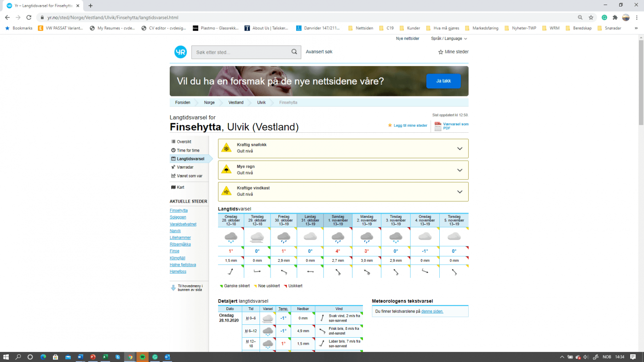Screen dimensions: 644x362
Task: Open the Kart menu item
Action: [180, 187]
